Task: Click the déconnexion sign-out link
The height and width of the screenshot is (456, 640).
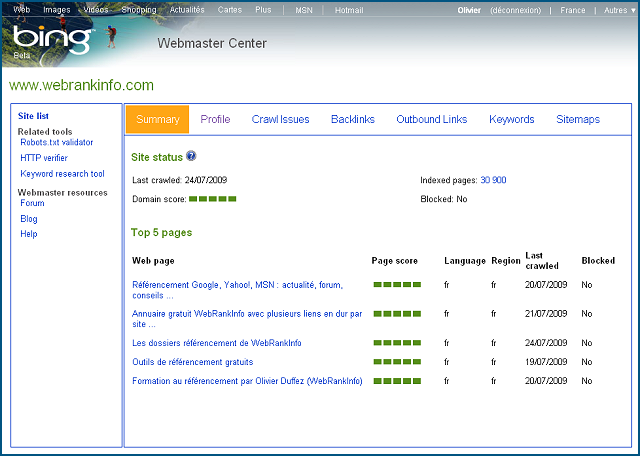Action: 516,10
